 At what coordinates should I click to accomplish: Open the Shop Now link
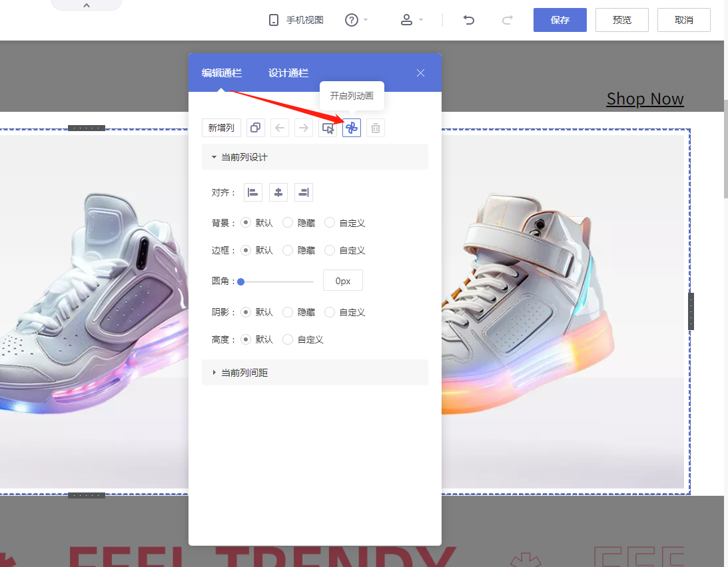645,99
